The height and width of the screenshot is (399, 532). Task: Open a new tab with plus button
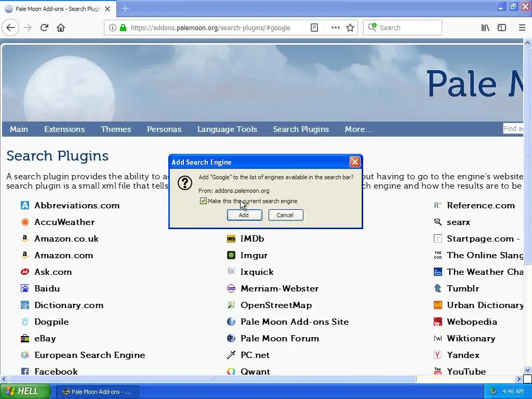click(x=125, y=8)
